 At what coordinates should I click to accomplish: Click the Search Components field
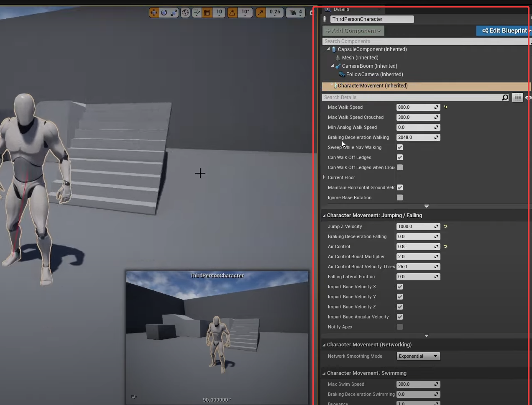point(425,41)
